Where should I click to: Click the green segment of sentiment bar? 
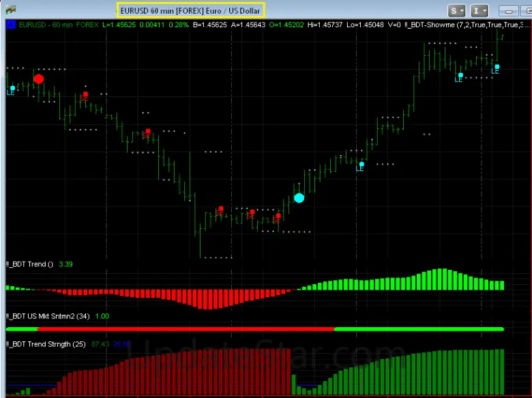[x=419, y=328]
